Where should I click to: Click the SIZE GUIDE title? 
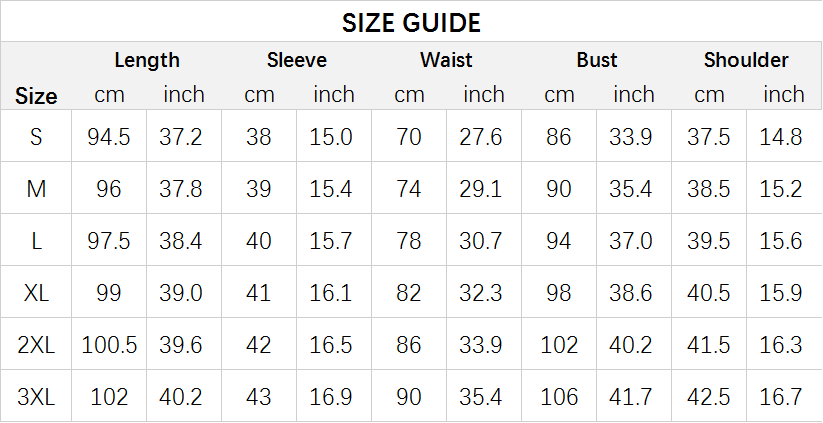click(412, 23)
